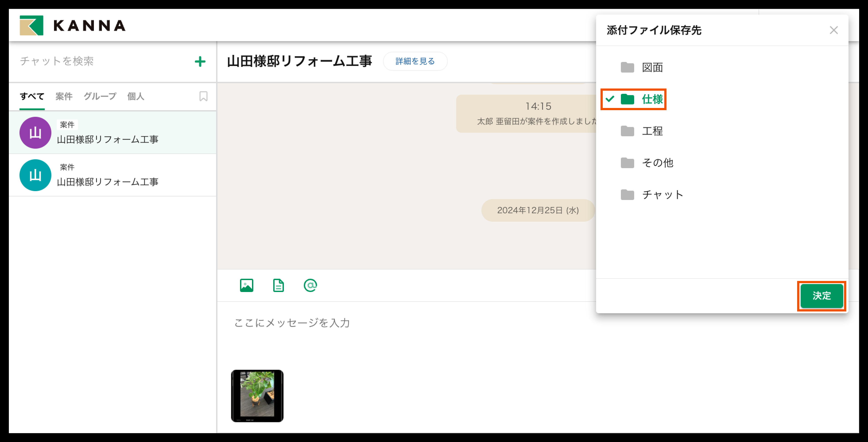Screen dimensions: 868x442
Task: Click the teal 山 avatar icon
Action: pyautogui.click(x=35, y=175)
